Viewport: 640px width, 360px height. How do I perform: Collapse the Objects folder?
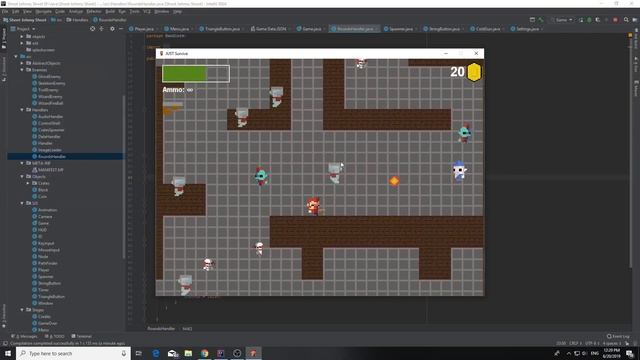[22, 177]
